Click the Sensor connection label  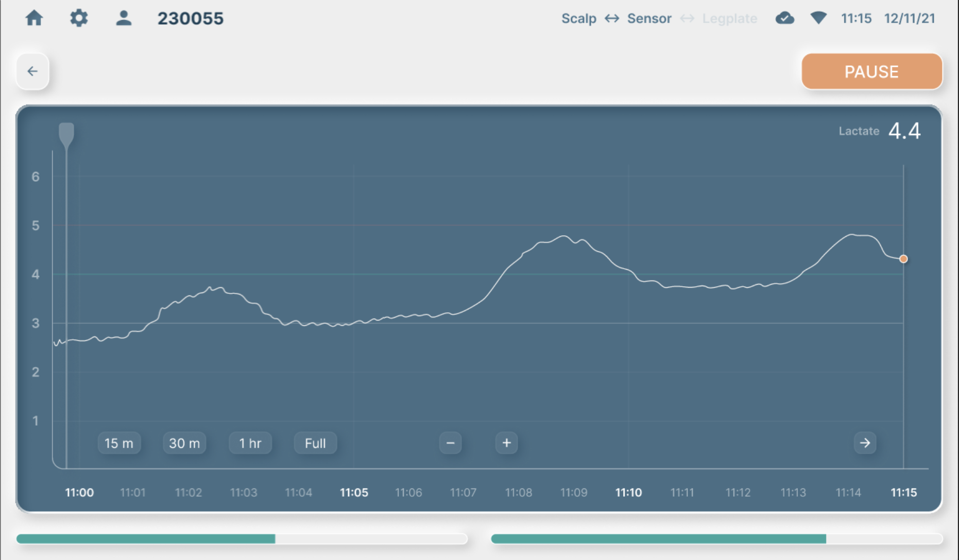click(x=649, y=19)
